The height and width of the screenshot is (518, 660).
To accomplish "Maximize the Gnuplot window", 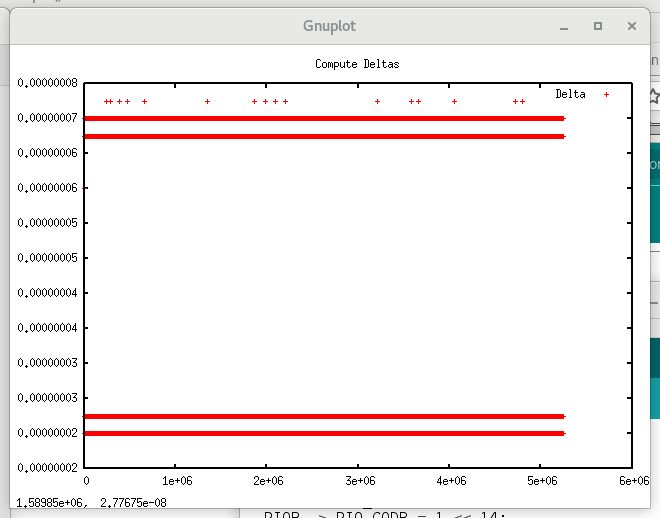I will pyautogui.click(x=598, y=26).
